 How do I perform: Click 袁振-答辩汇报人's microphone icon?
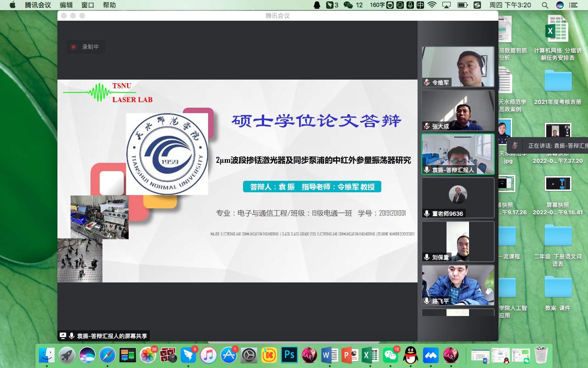click(x=427, y=170)
